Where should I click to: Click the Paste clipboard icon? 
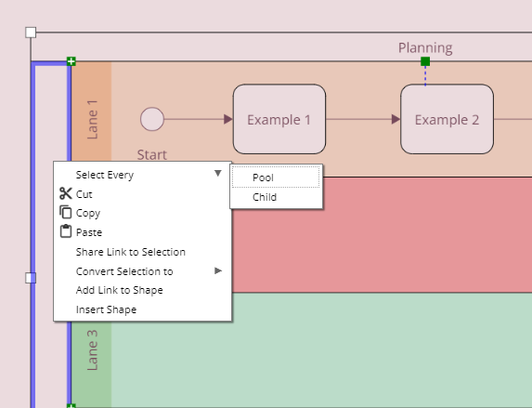(66, 231)
